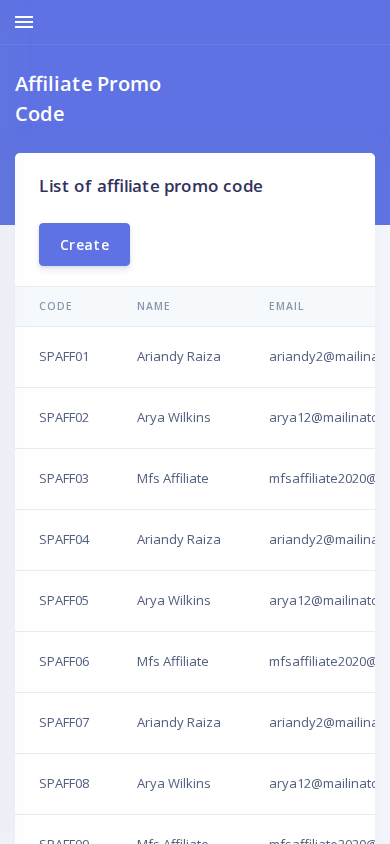Click the Affiliate Promo Code page title

click(88, 99)
